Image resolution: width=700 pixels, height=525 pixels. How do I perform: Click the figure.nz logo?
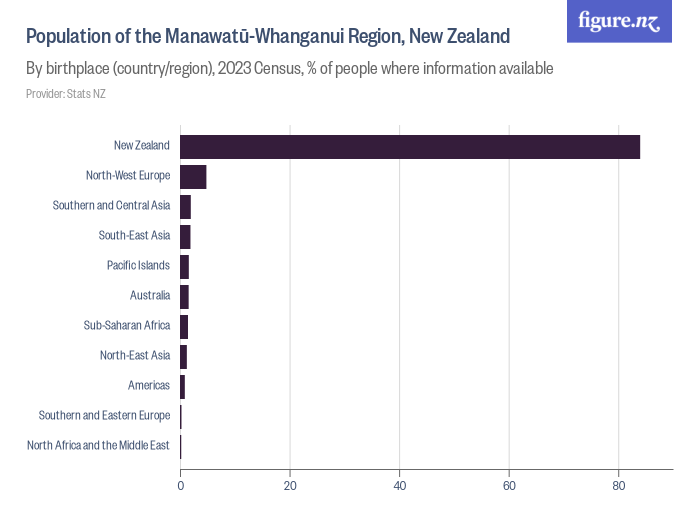click(619, 21)
